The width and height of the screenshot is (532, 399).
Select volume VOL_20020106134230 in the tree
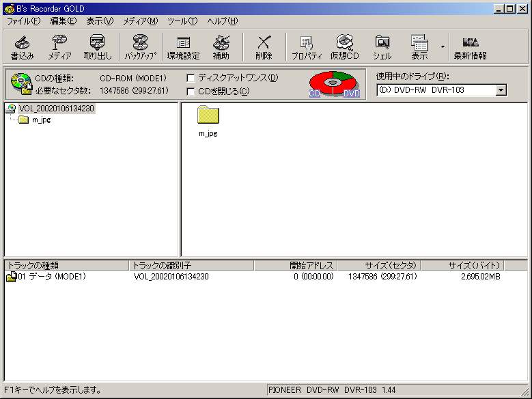point(56,109)
